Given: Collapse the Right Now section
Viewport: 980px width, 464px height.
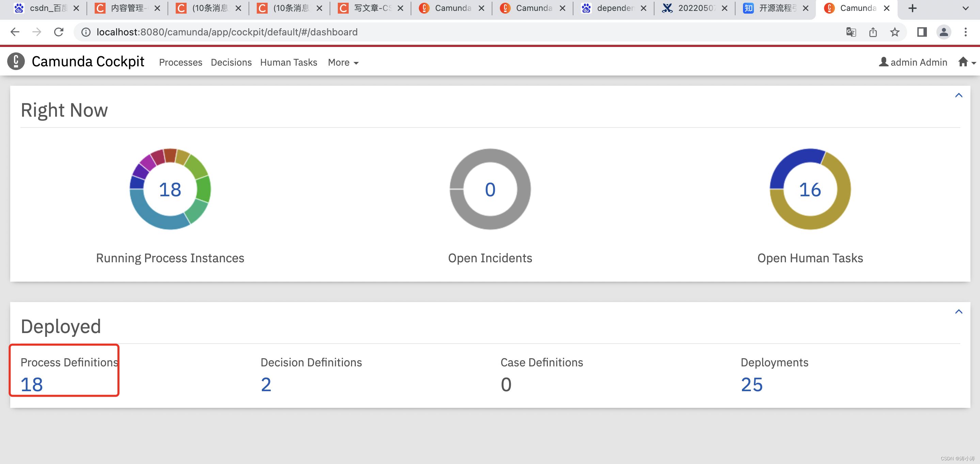Looking at the screenshot, I should pyautogui.click(x=959, y=95).
